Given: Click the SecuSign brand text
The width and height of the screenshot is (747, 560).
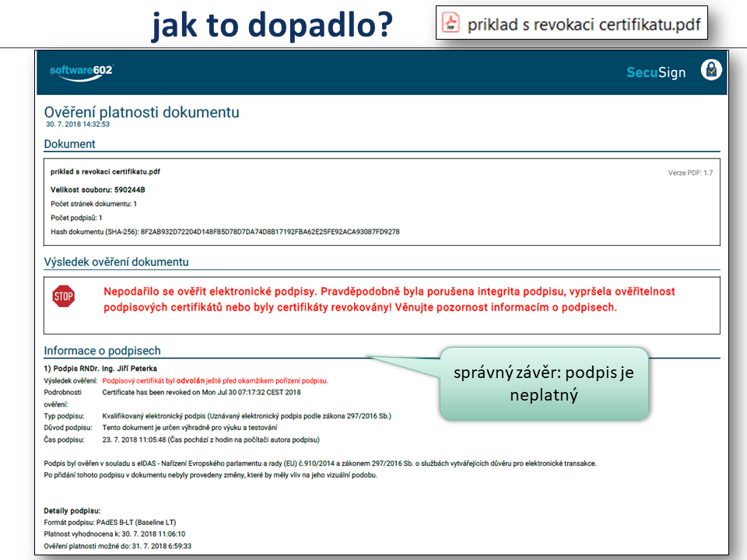Looking at the screenshot, I should (656, 72).
